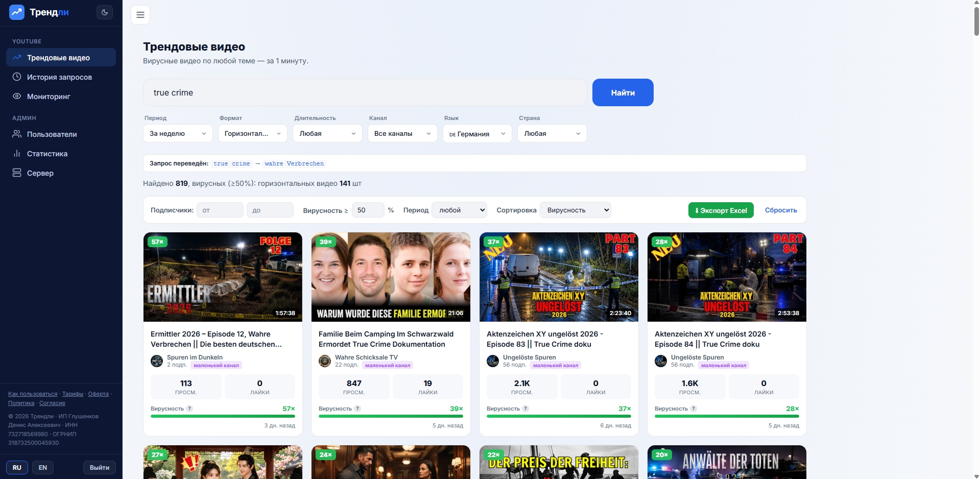Click virality help icon on Familie Beim Camping card

coord(357,409)
